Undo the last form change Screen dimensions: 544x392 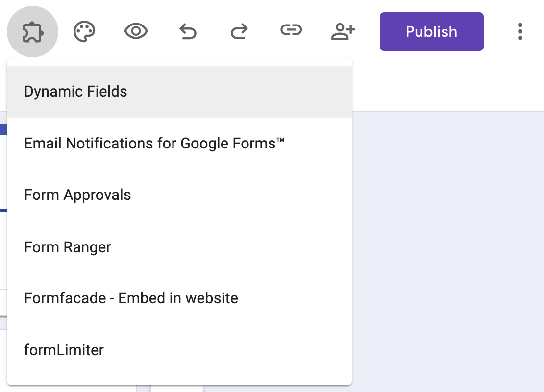188,32
